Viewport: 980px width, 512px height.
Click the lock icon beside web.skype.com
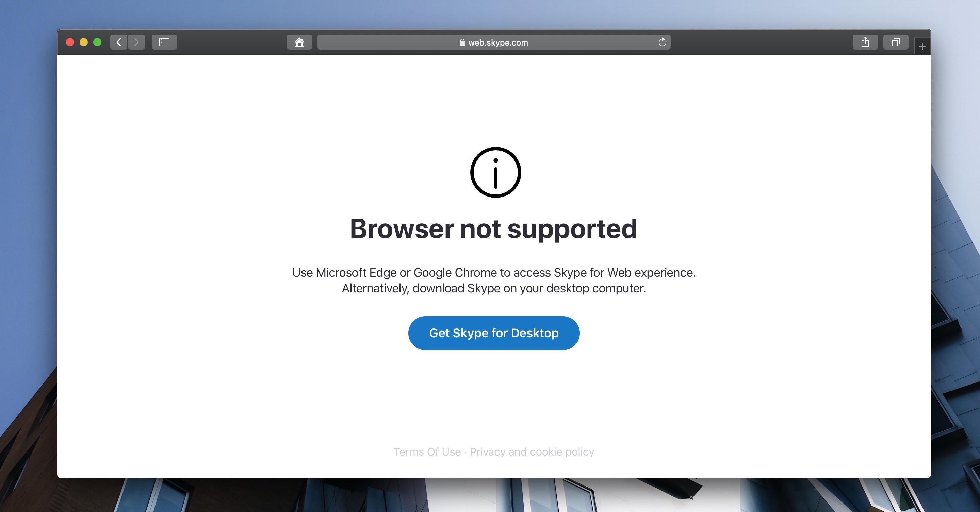click(462, 42)
